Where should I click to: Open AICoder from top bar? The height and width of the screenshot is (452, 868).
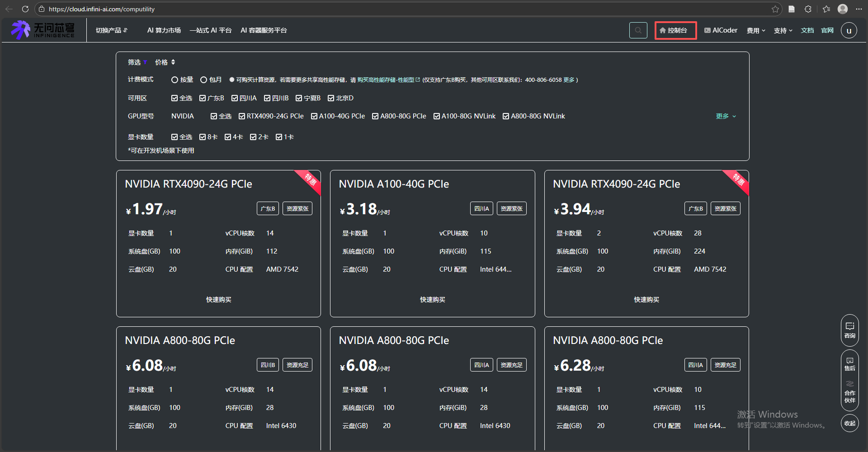coord(721,30)
